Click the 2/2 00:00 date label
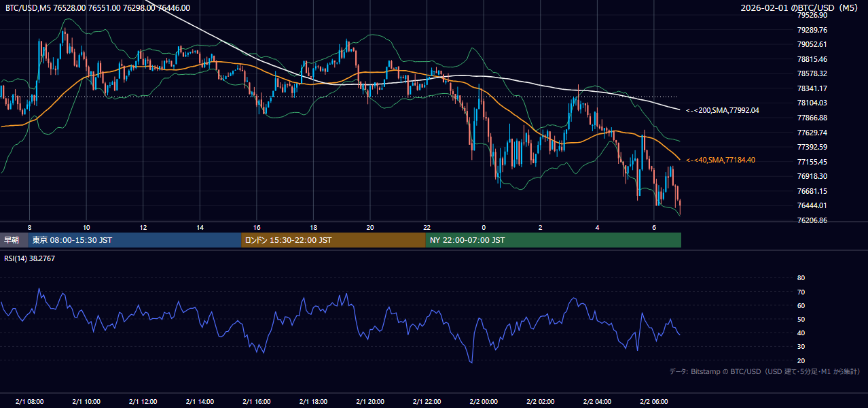Viewport: 868px width, 408px height. pyautogui.click(x=484, y=402)
